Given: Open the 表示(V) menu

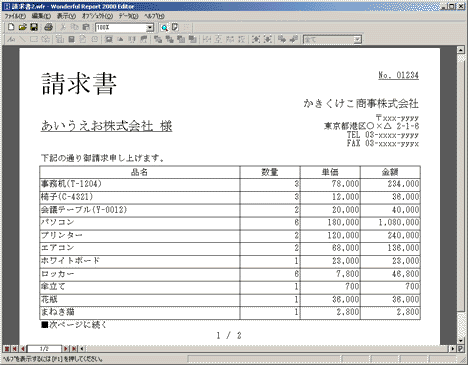Looking at the screenshot, I should [66, 16].
